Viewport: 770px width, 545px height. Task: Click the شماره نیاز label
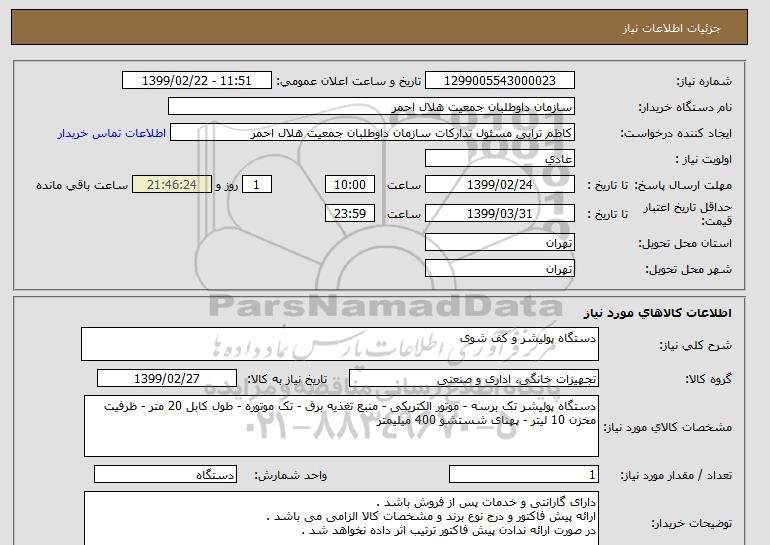[x=704, y=81]
